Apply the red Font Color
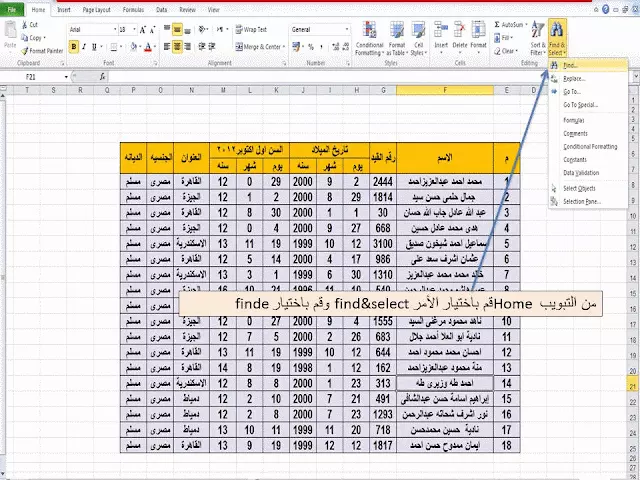This screenshot has height=480, width=640. tap(148, 47)
